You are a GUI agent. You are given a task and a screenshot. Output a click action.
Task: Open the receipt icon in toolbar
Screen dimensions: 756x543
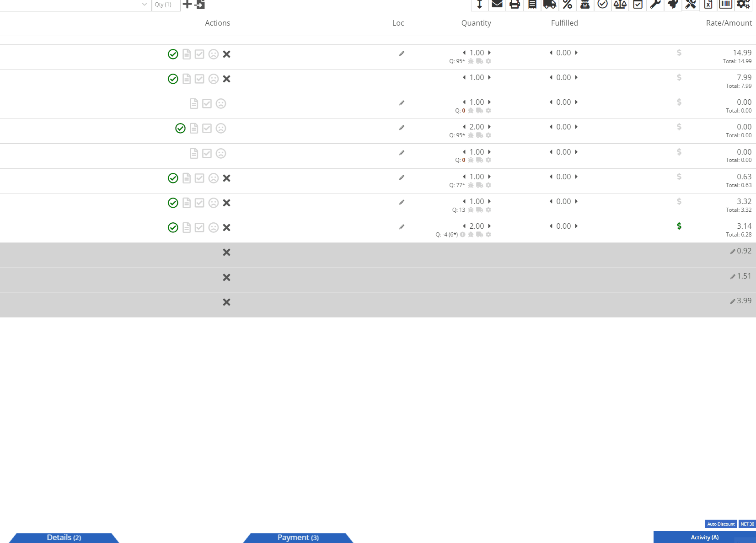pos(532,4)
